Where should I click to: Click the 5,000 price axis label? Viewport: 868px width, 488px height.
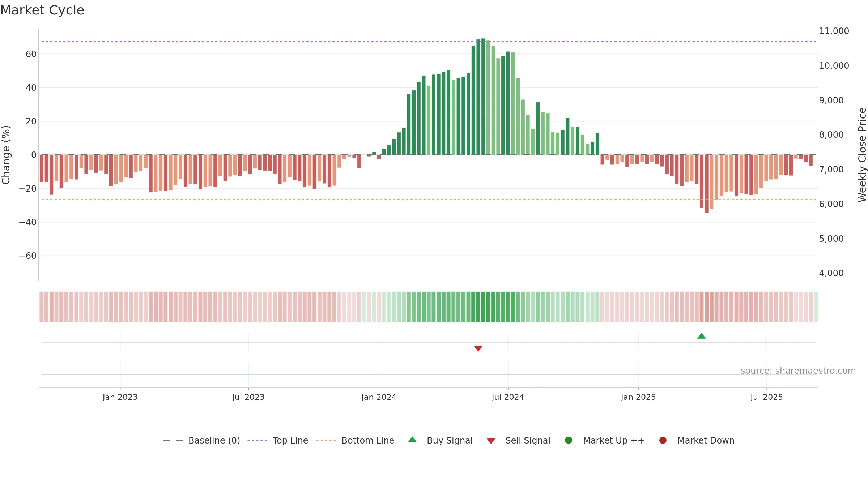831,239
